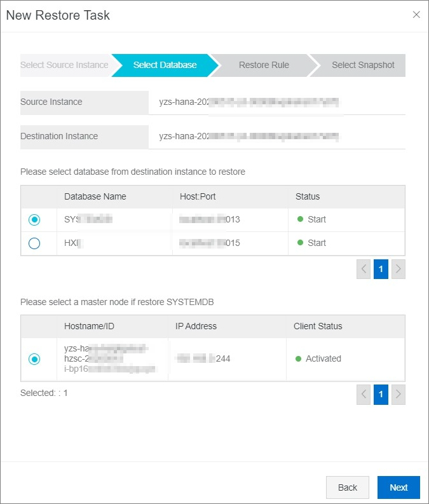This screenshot has width=429, height=504.
Task: Click page 1 of master node table
Action: click(x=381, y=395)
